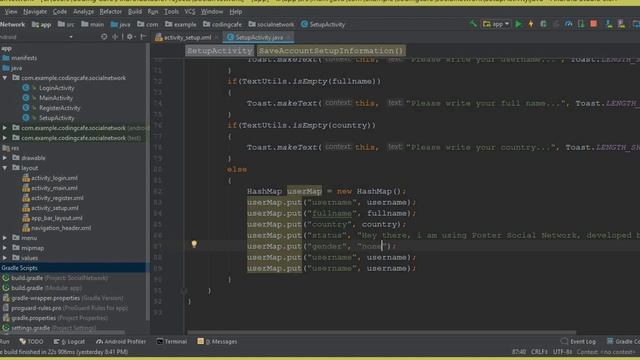Click the collapse-all icon in Project panel
640x360 pixels.
click(x=115, y=37)
